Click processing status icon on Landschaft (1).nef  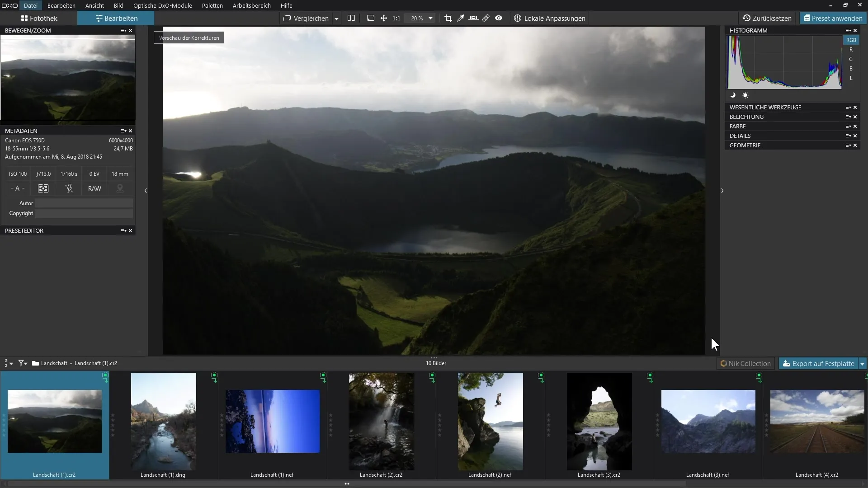click(323, 377)
